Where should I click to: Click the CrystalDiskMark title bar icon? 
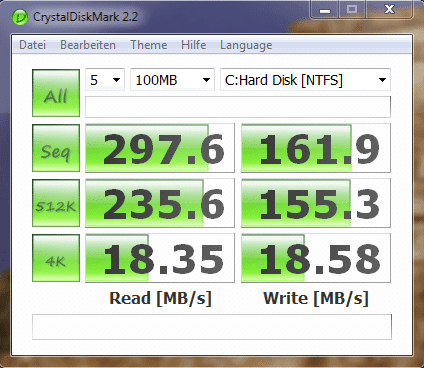click(x=20, y=17)
